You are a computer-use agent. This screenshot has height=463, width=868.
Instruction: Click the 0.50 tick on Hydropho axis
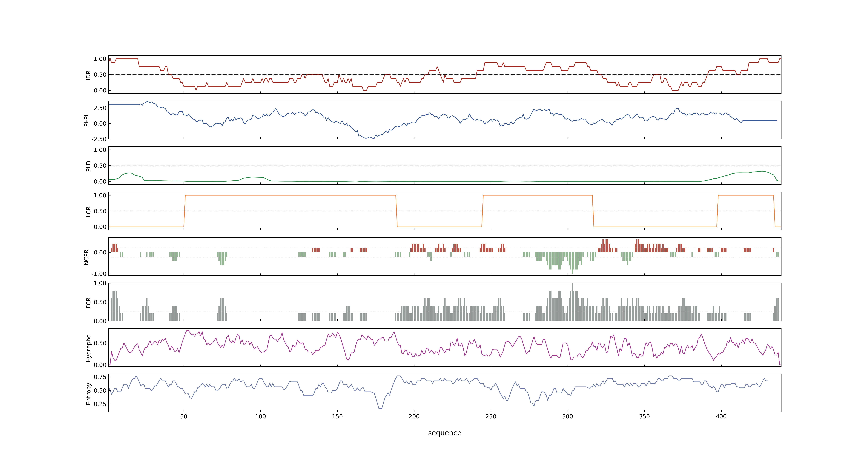(100, 343)
